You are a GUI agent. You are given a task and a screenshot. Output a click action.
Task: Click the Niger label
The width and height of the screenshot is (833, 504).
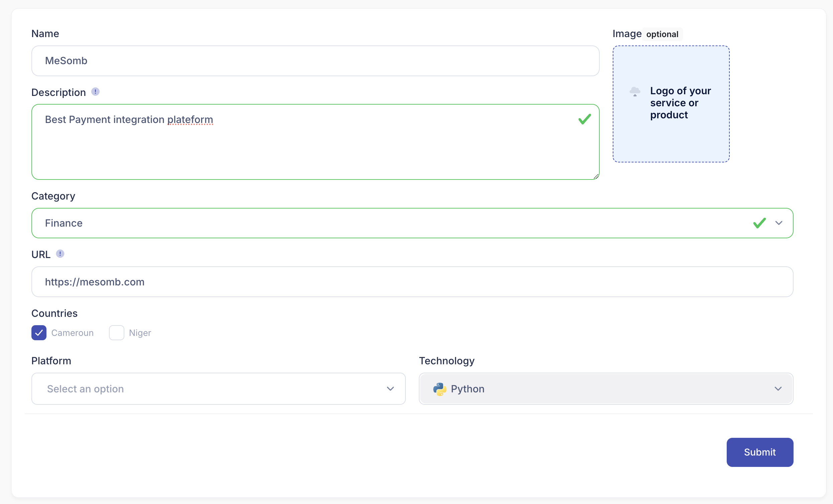pyautogui.click(x=140, y=333)
